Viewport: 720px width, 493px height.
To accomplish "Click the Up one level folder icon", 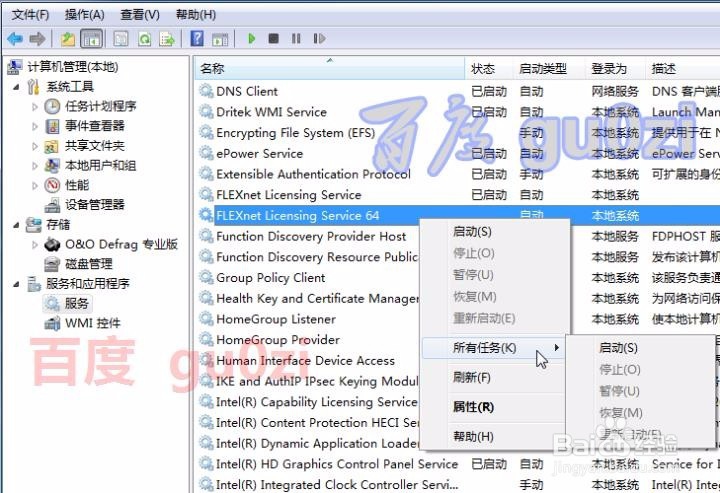I will pos(68,39).
